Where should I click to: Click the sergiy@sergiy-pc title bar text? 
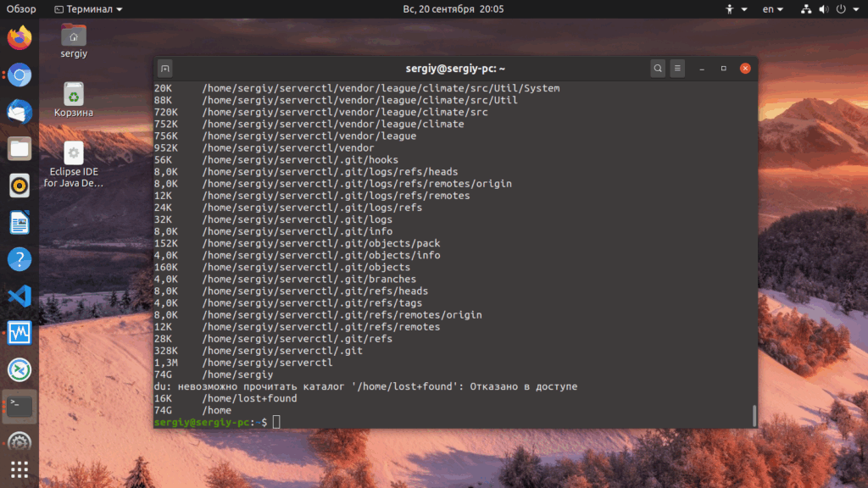point(455,69)
